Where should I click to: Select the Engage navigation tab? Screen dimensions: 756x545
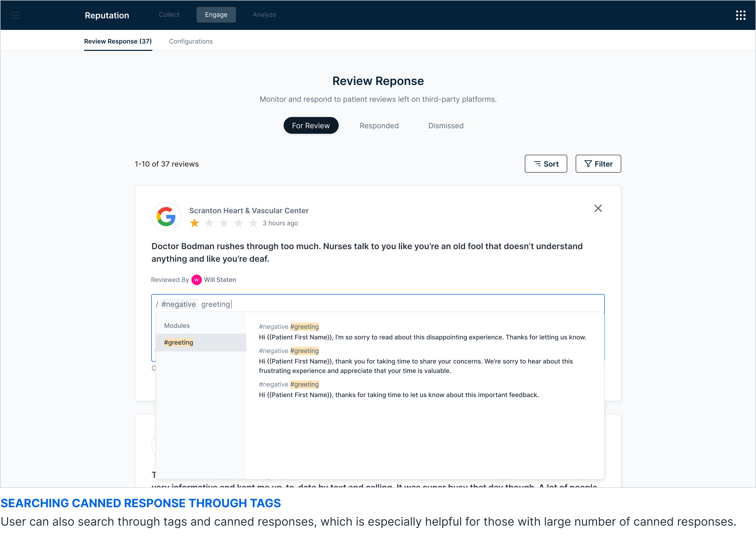tap(216, 15)
